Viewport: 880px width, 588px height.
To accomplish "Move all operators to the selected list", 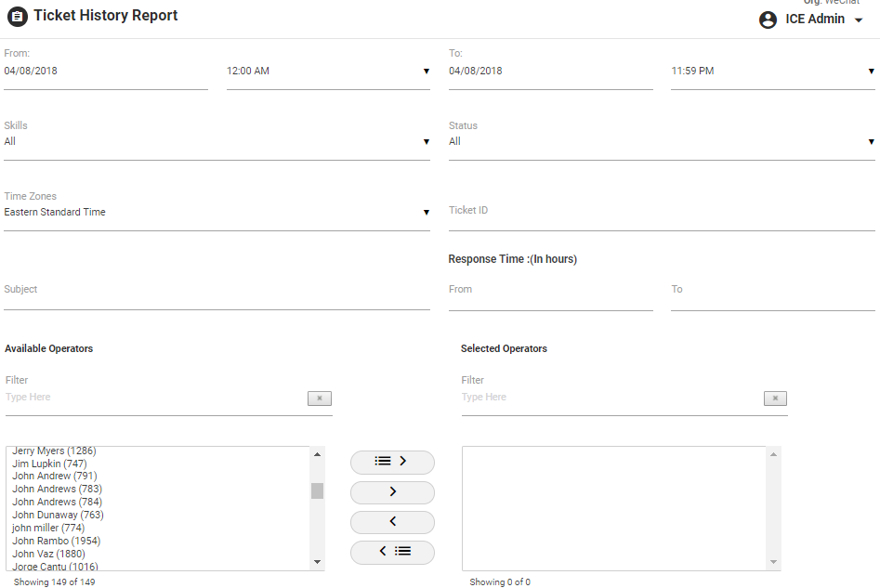I will 392,462.
